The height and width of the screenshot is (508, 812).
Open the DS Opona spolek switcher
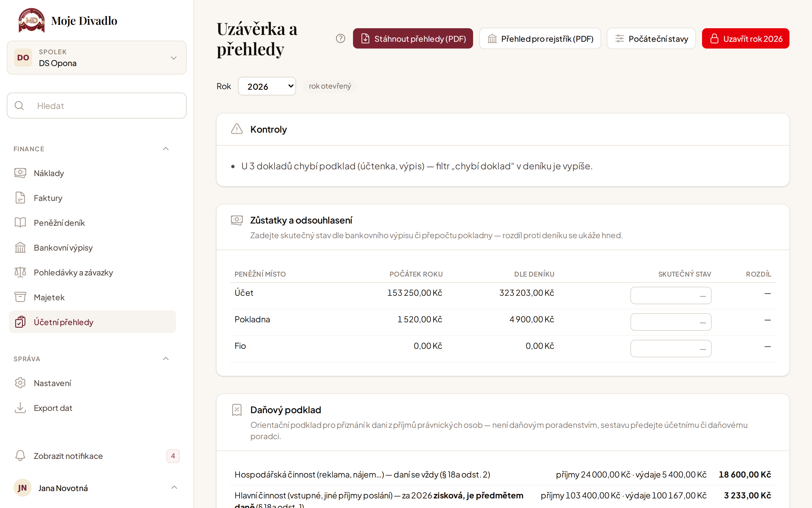click(x=97, y=58)
